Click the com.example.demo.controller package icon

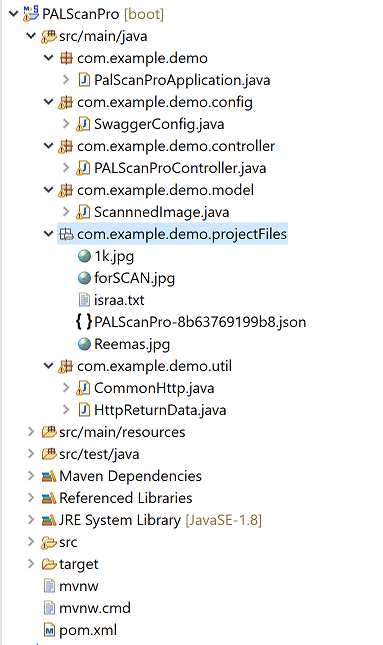pos(65,146)
